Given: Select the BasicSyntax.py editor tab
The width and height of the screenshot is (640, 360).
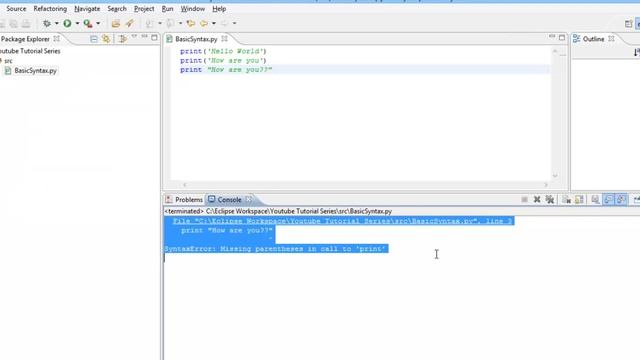Looking at the screenshot, I should point(196,39).
